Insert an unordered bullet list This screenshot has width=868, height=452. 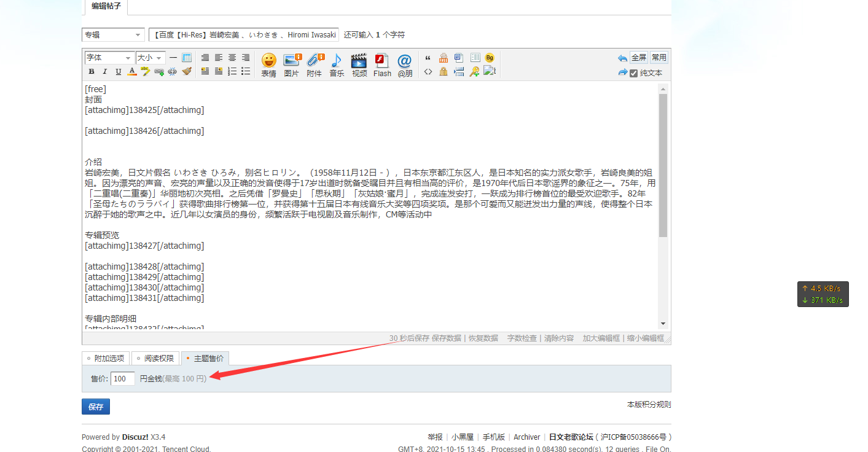(246, 71)
